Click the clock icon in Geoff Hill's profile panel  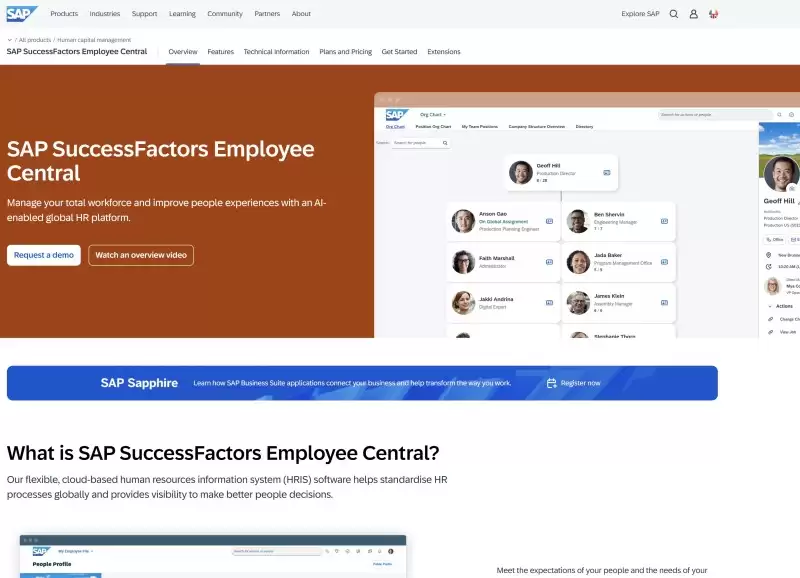point(769,267)
